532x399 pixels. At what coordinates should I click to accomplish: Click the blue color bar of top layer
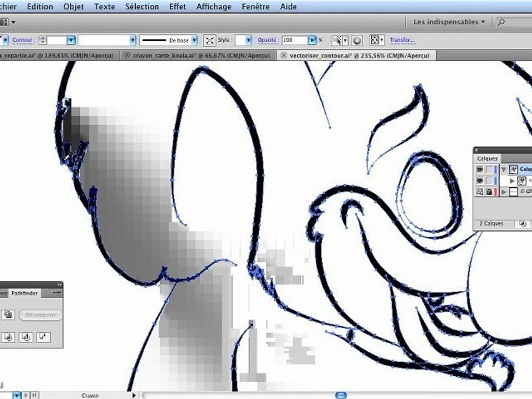click(x=496, y=170)
